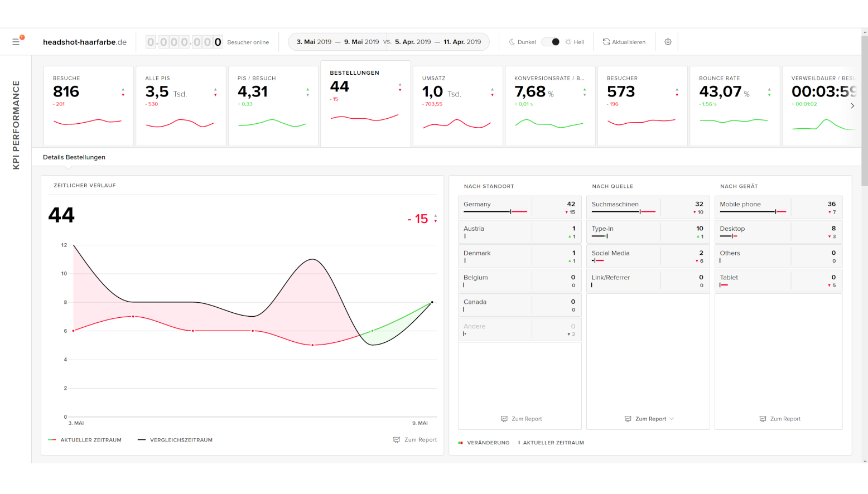Select the Bestellungen KPI card
The image size is (868, 494).
pos(365,104)
